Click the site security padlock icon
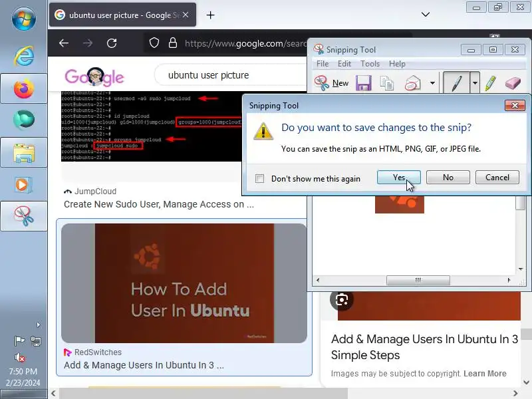Image resolution: width=532 pixels, height=399 pixels. tap(173, 43)
